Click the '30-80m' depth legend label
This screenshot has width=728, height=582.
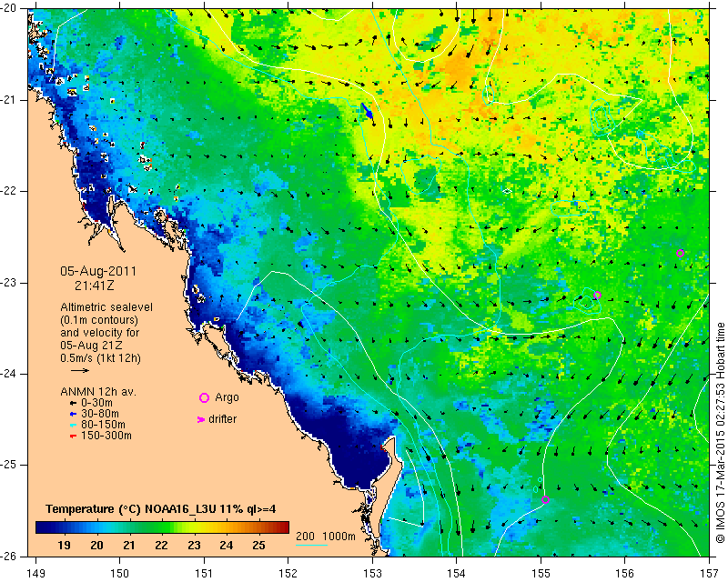click(x=100, y=414)
